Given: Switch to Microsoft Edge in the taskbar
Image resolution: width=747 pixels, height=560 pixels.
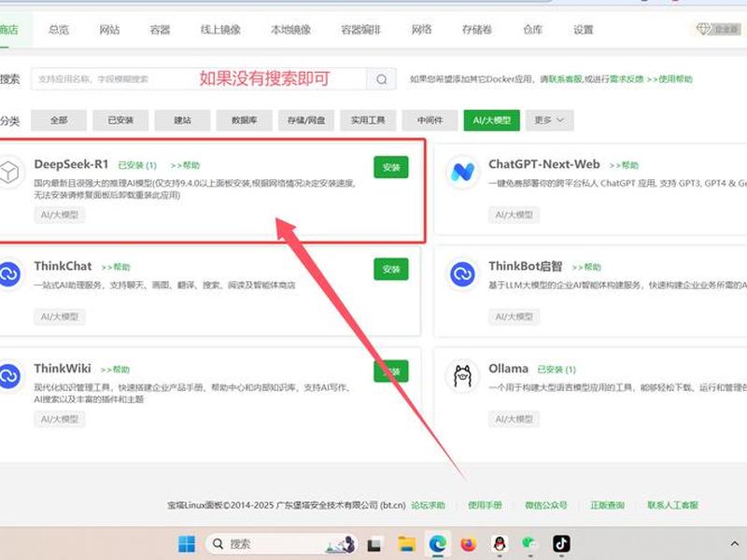Looking at the screenshot, I should click(x=437, y=544).
